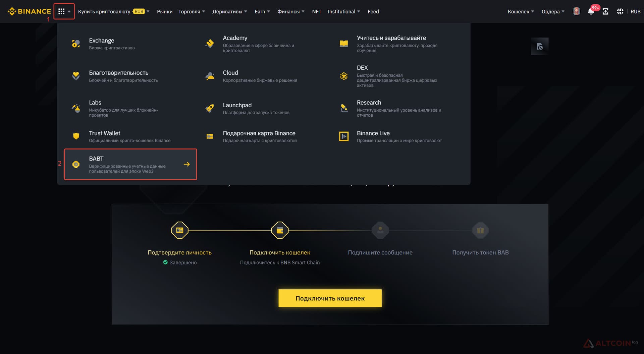
Task: Select the BABT menu entry
Action: pyautogui.click(x=130, y=164)
